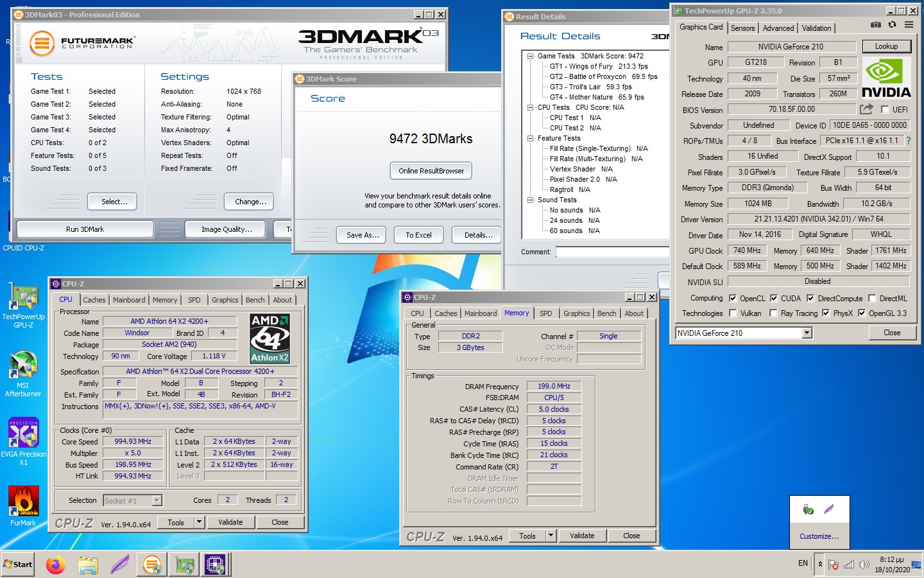Click the date and time clock
Screen dimensions: 924x578
(892, 565)
